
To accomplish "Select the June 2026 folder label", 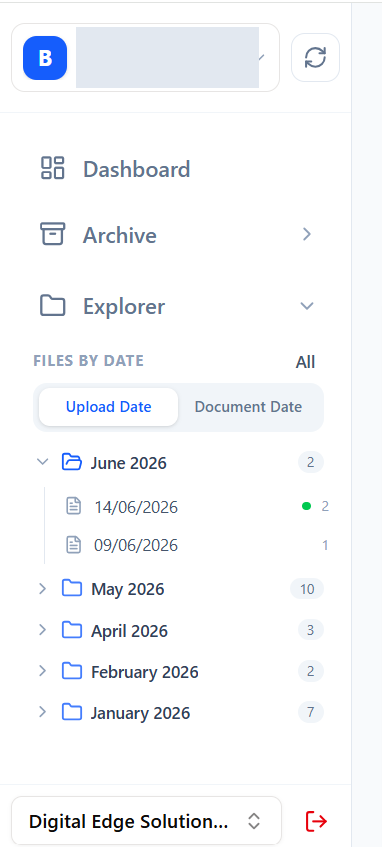I will pyautogui.click(x=129, y=463).
